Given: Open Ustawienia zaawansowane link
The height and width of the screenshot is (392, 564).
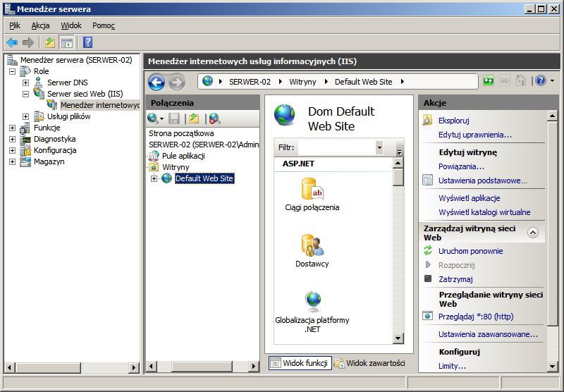Looking at the screenshot, I should (488, 334).
